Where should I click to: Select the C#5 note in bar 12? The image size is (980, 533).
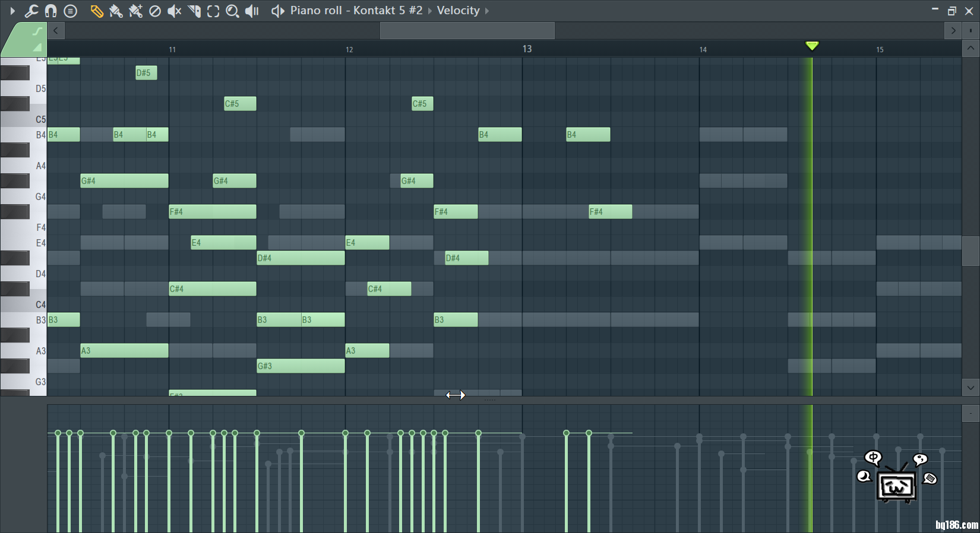tap(422, 104)
